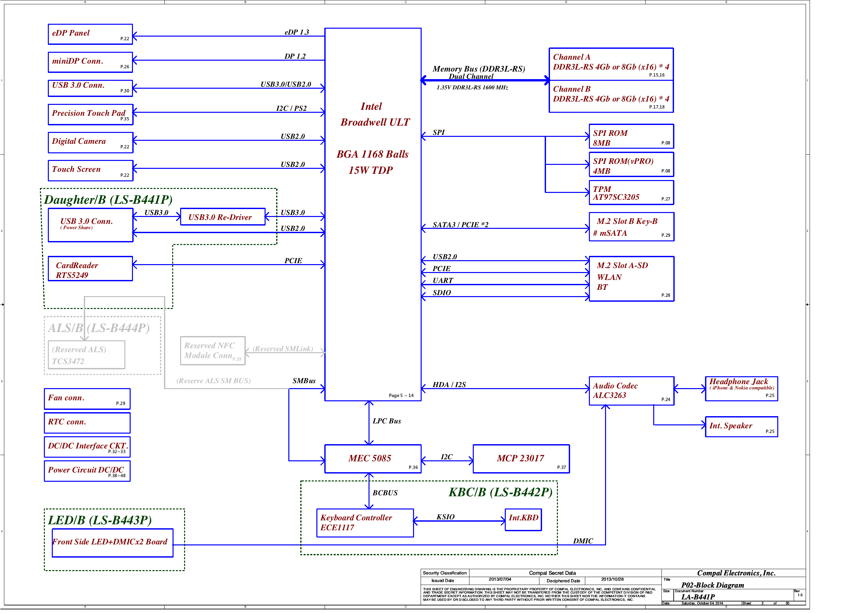This screenshot has width=868, height=613.
Task: Click the greyed-out Reserved ALS TCS3472 block
Action: [x=86, y=354]
